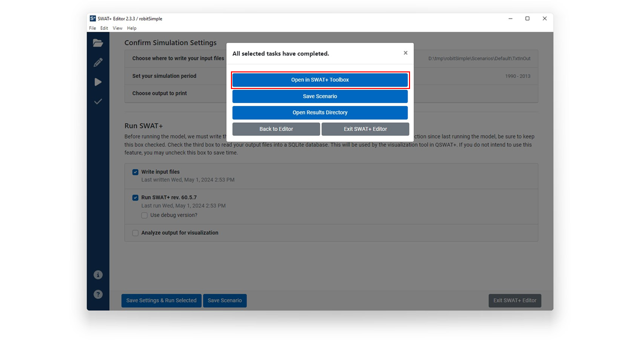
Task: Click the Confirm Simulation Settings heading
Action: tap(171, 43)
